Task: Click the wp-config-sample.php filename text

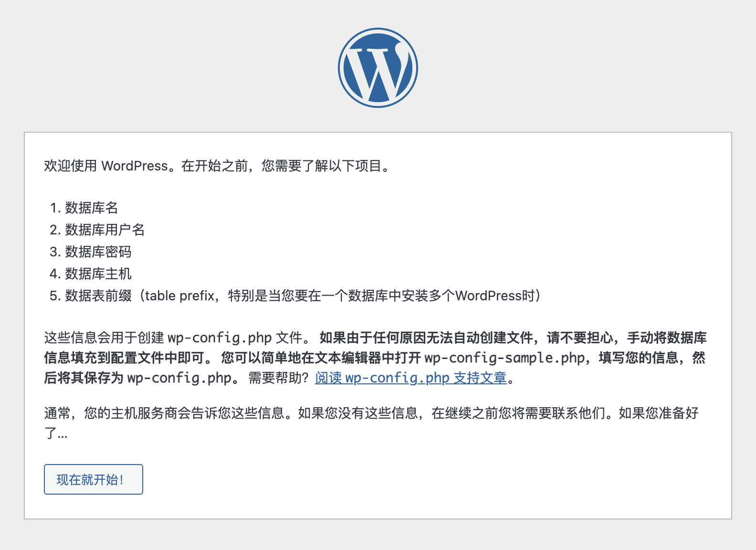Action: tap(504, 358)
